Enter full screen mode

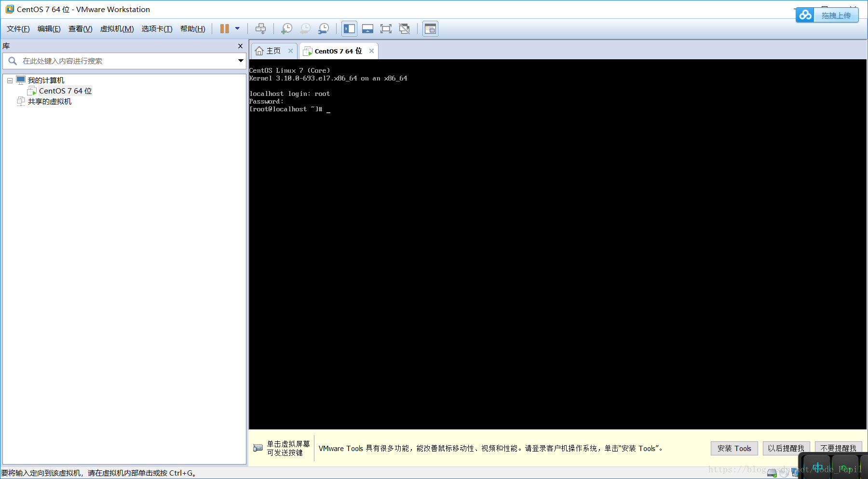click(386, 29)
